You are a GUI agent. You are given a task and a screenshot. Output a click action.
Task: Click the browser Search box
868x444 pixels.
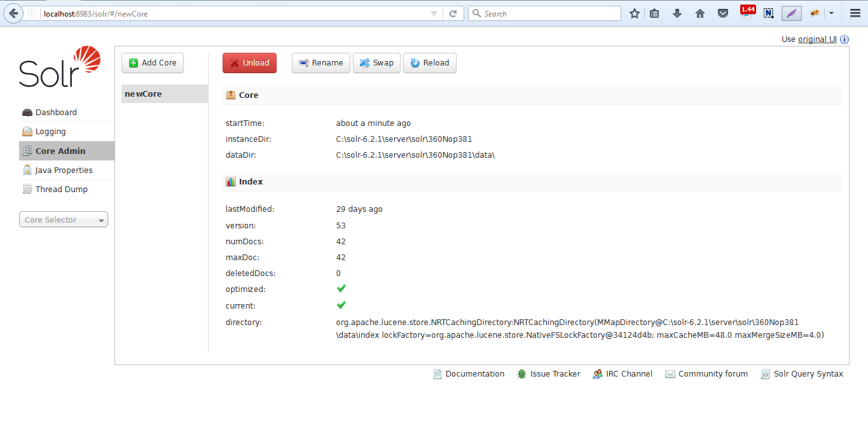[544, 13]
